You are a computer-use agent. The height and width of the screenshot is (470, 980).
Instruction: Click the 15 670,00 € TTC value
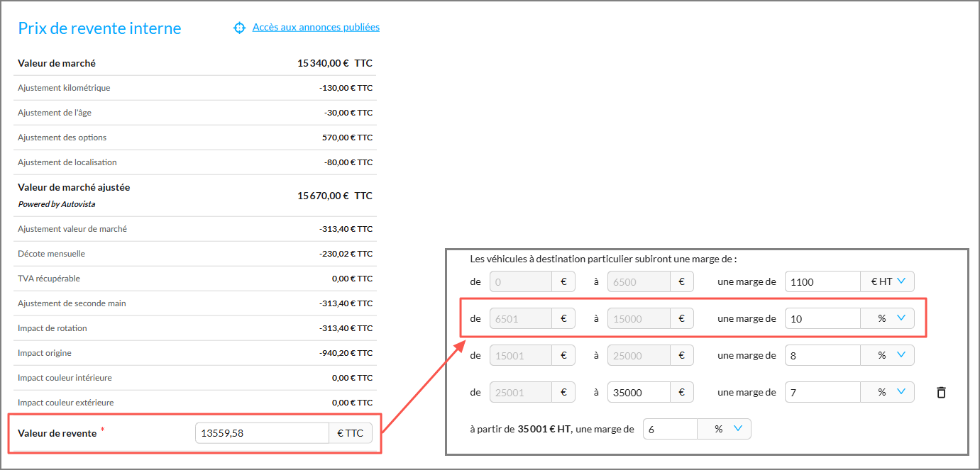pos(335,196)
